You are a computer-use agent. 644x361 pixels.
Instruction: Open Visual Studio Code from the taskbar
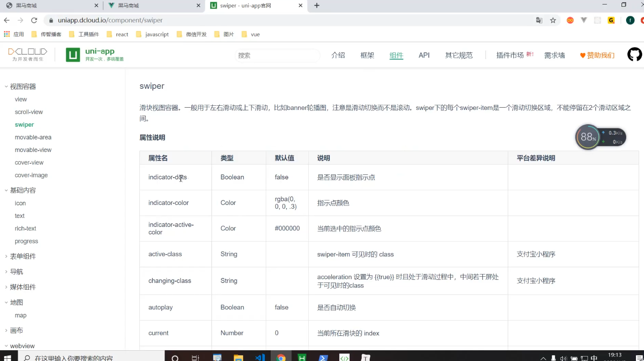point(260,357)
